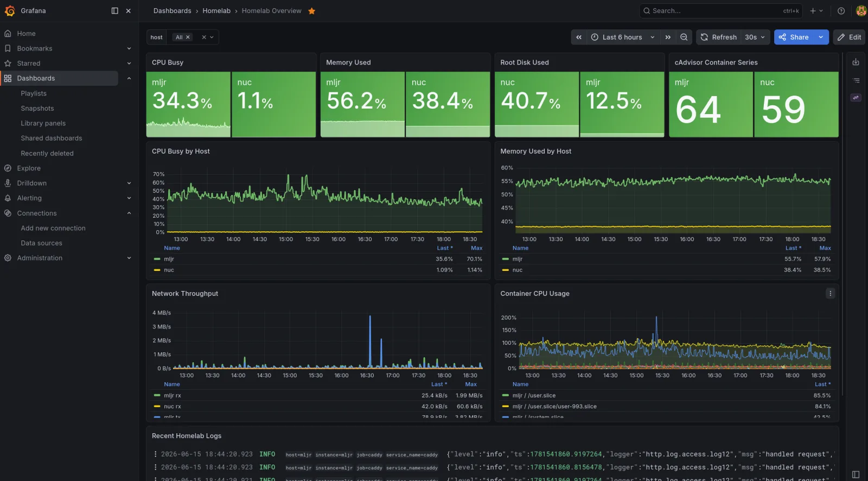Image resolution: width=868 pixels, height=481 pixels.
Task: Shift time range backward
Action: (x=579, y=37)
